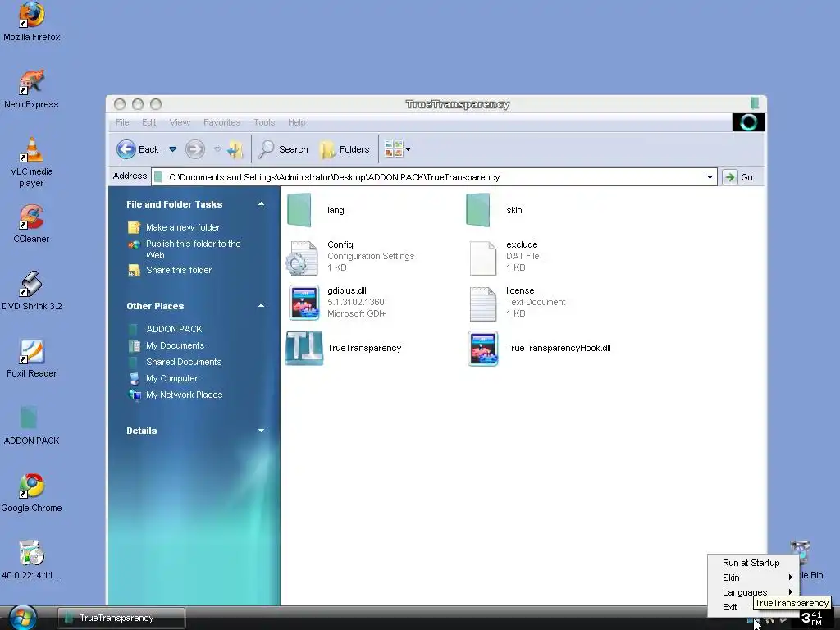Click the Go button
Viewport: 840px width, 630px height.
pos(738,177)
